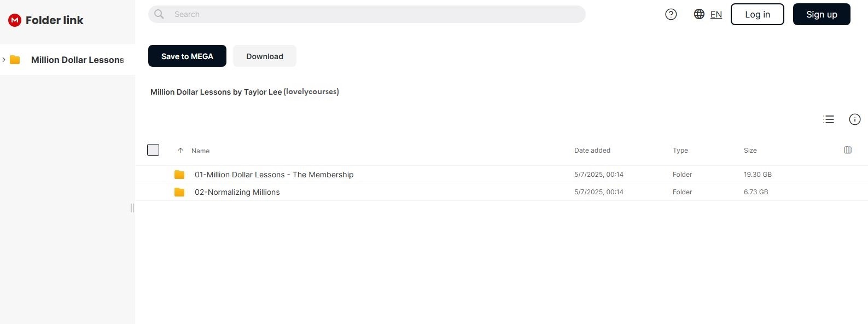Viewport: 868px width, 324px height.
Task: Click the Log in button
Action: click(757, 14)
